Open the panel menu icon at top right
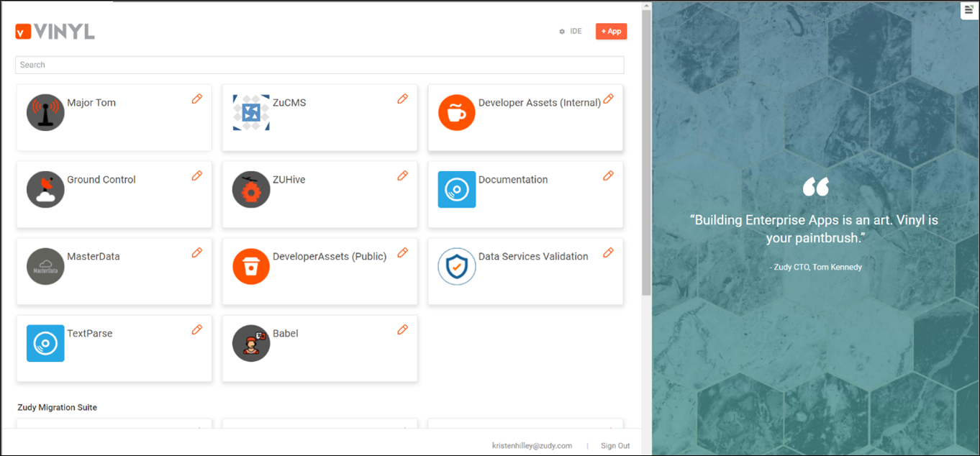This screenshot has height=456, width=980. [x=968, y=9]
